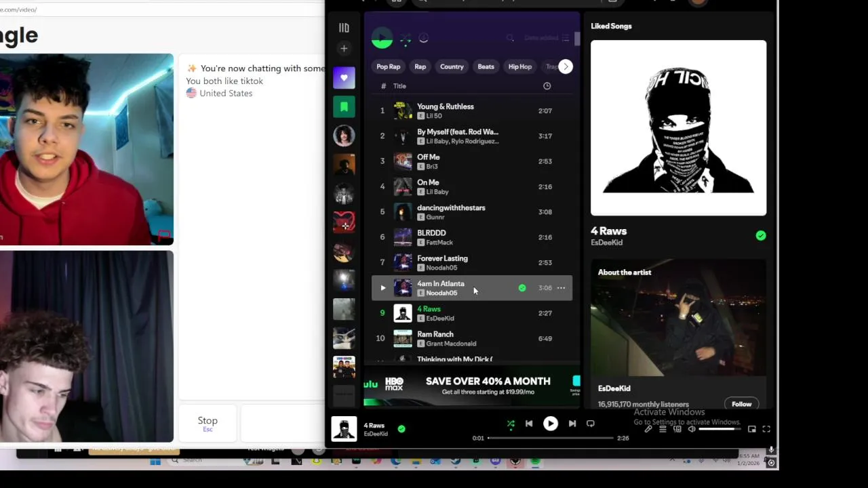Viewport: 868px width, 488px height.
Task: Open Lil Baby artist link under On Me
Action: [x=437, y=192]
